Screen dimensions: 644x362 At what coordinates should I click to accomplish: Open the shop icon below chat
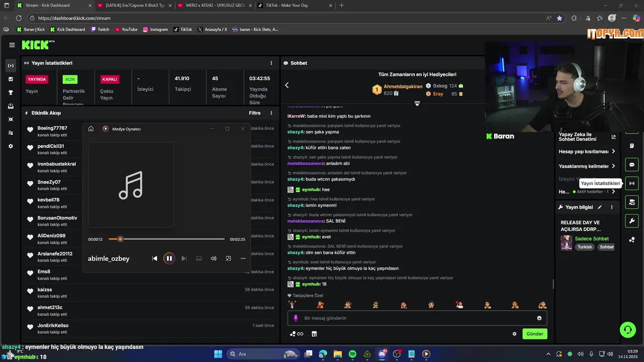[x=314, y=334]
